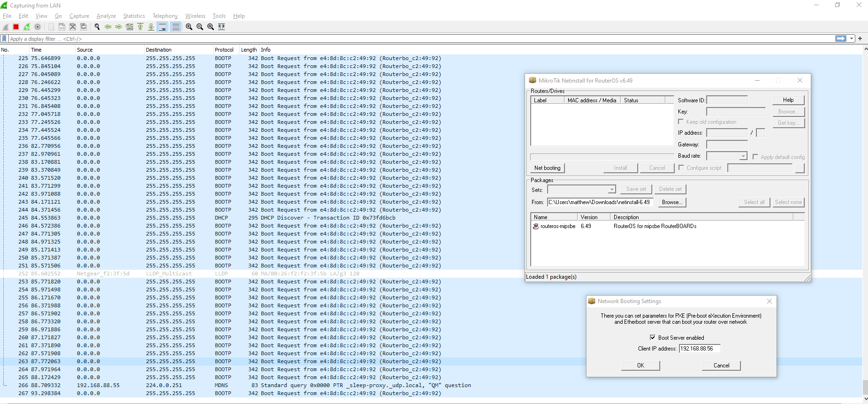The height and width of the screenshot is (404, 868).
Task: Zoom out on packet text
Action: click(x=200, y=27)
